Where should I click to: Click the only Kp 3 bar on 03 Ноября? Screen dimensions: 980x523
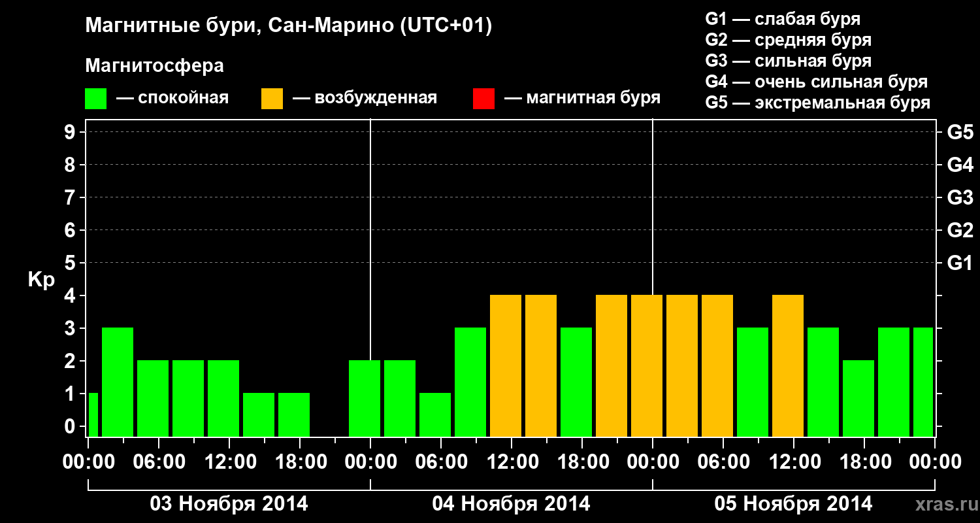pos(118,382)
